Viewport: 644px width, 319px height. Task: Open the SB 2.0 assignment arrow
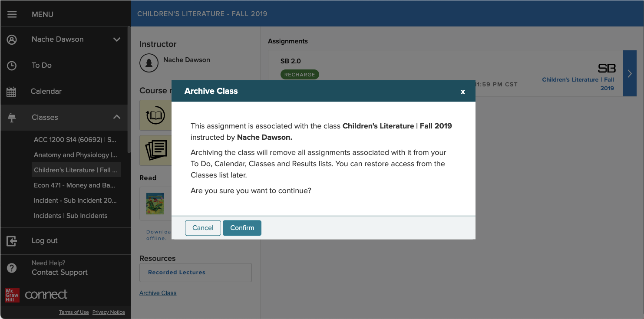(x=629, y=74)
